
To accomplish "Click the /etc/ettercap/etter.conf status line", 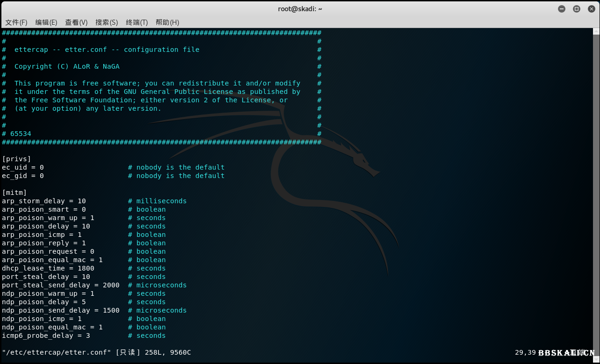I will click(x=96, y=352).
